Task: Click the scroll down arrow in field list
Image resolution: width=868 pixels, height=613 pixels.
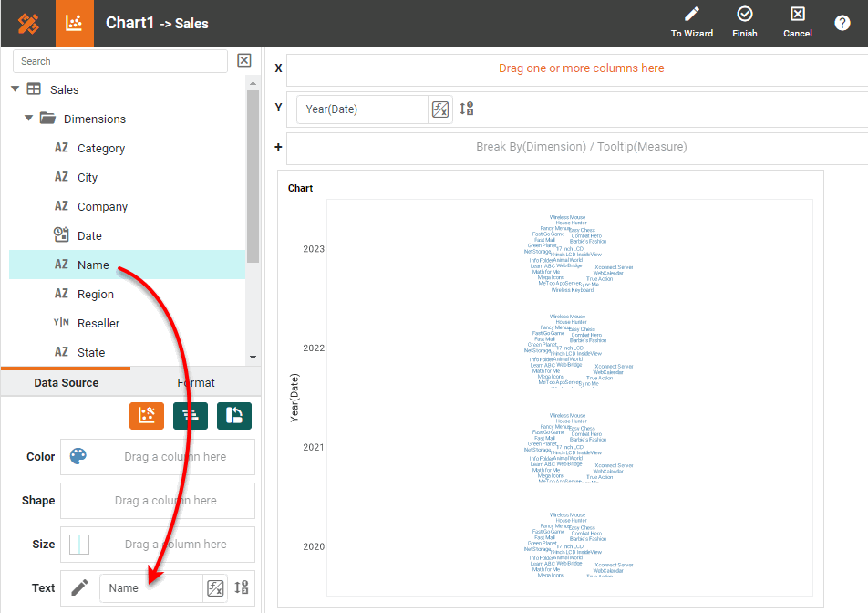Action: 253,358
